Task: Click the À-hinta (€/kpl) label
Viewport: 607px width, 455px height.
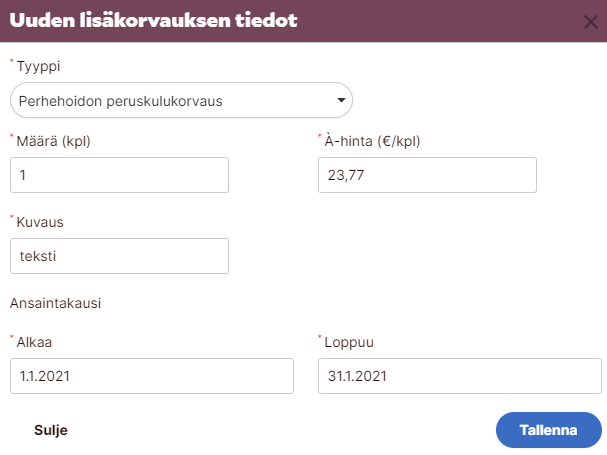Action: point(372,141)
